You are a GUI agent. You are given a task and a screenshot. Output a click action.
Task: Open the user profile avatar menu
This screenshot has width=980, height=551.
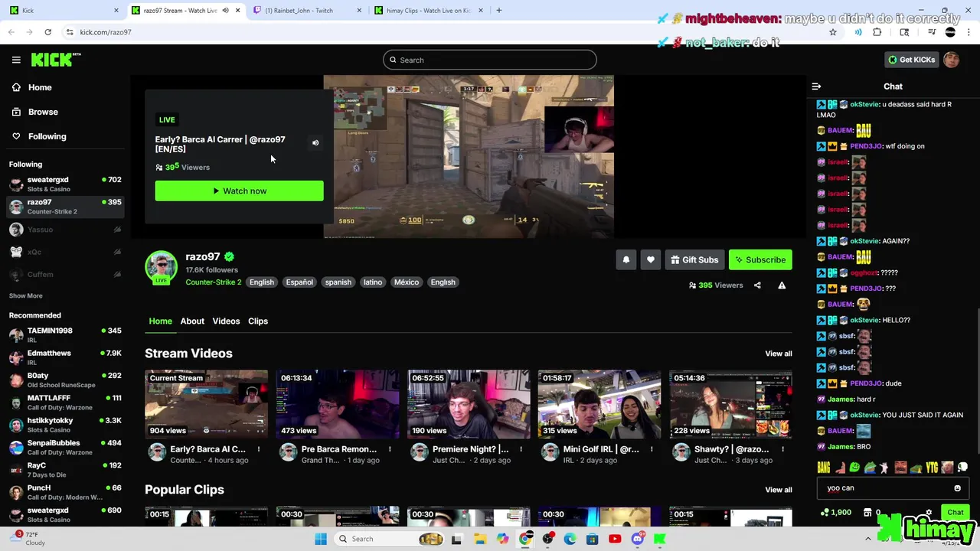[x=952, y=60]
